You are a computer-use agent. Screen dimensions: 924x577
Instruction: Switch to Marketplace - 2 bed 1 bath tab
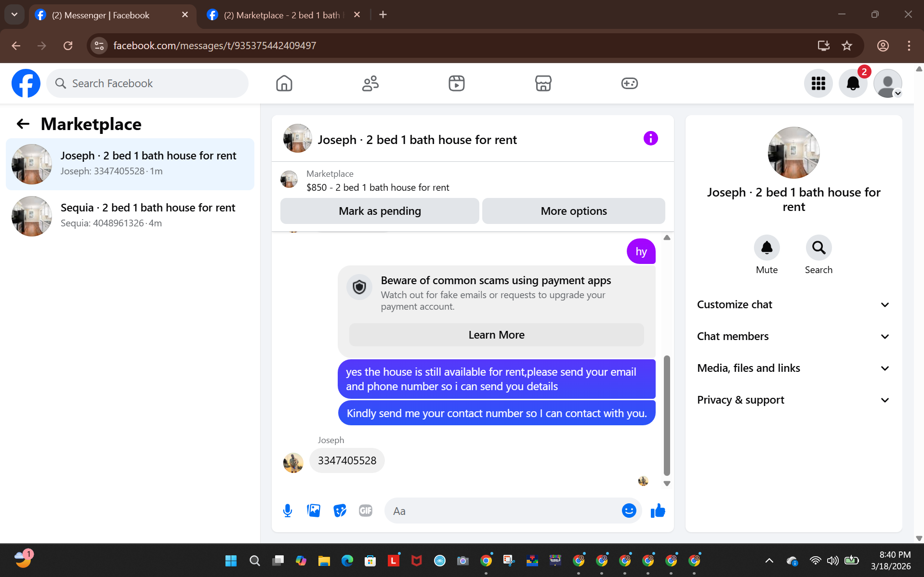click(x=284, y=15)
